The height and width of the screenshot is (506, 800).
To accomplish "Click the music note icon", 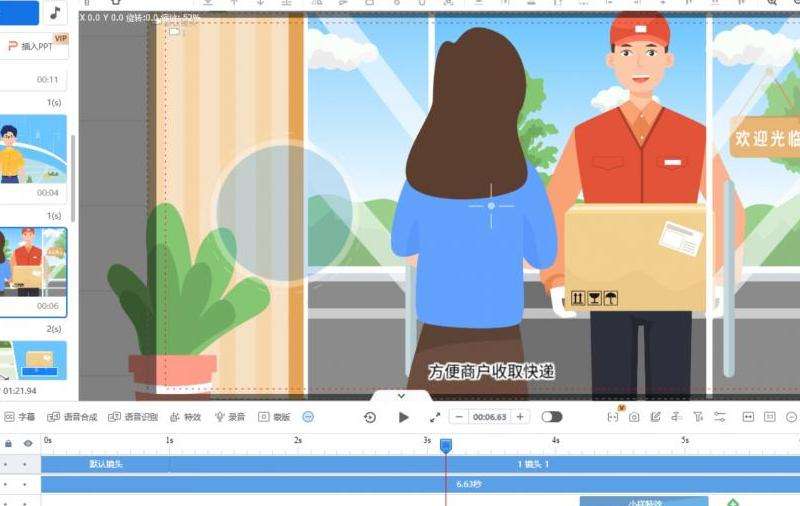I will (x=55, y=13).
